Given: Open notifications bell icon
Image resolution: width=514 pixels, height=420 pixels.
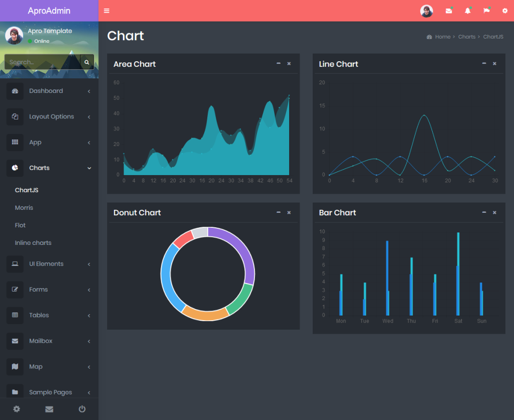Looking at the screenshot, I should click(x=468, y=11).
